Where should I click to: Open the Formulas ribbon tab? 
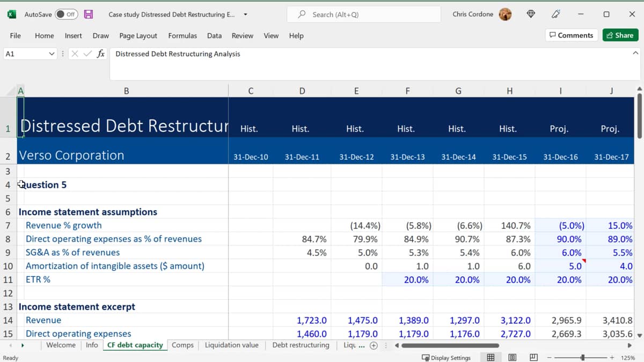(182, 35)
